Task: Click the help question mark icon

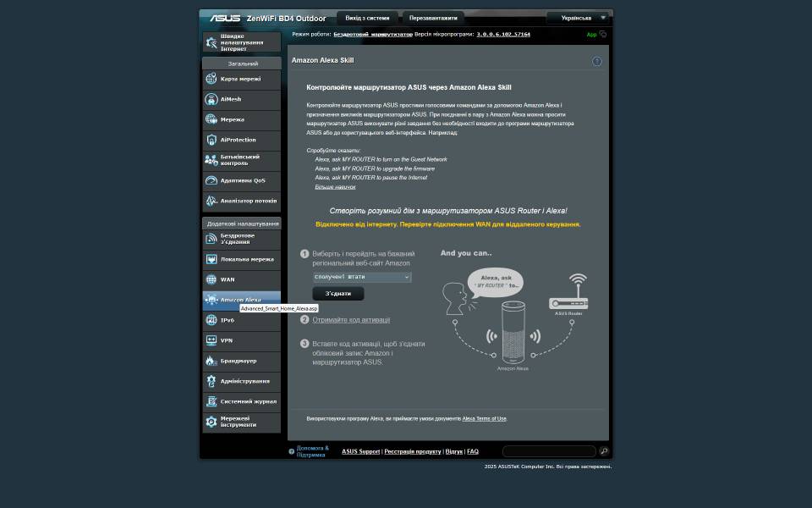Action: (597, 61)
